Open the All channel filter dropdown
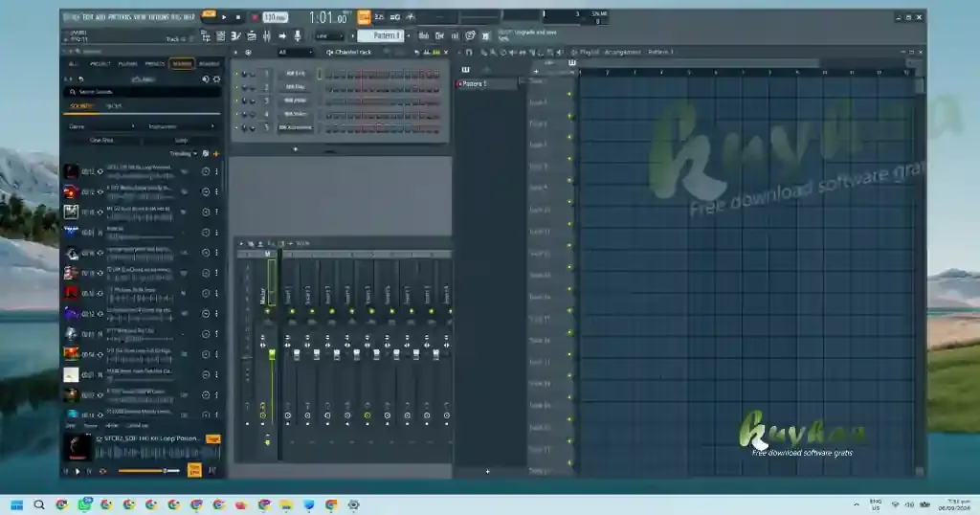The height and width of the screenshot is (515, 980). click(x=294, y=53)
